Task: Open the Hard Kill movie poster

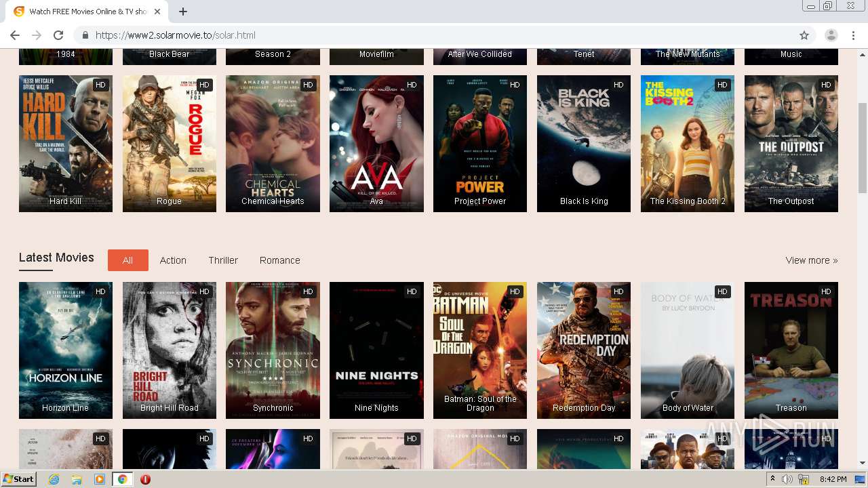Action: [66, 144]
